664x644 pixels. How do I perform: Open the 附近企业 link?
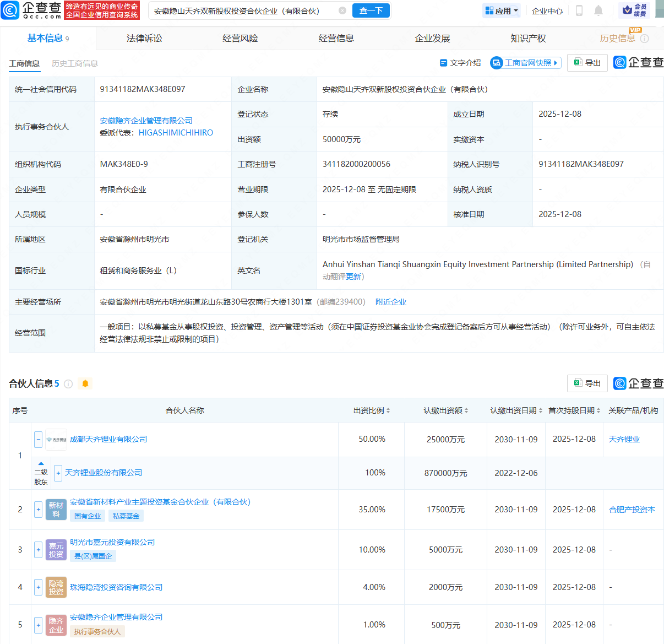click(x=391, y=301)
